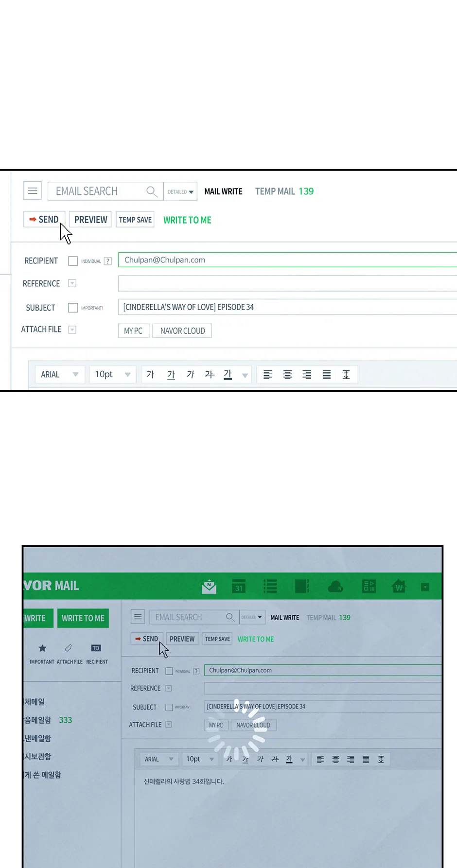Open the Navor cloud icon in green header

tap(335, 587)
